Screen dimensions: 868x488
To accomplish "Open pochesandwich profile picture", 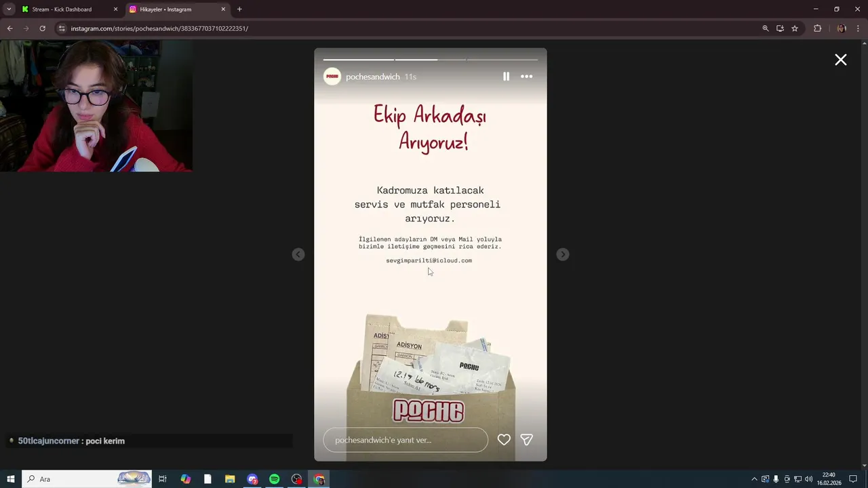I will [x=332, y=77].
